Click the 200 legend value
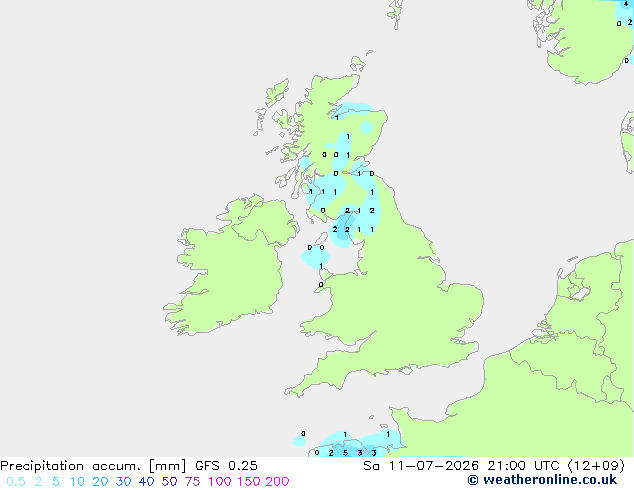Image resolution: width=634 pixels, height=490 pixels. 277,482
